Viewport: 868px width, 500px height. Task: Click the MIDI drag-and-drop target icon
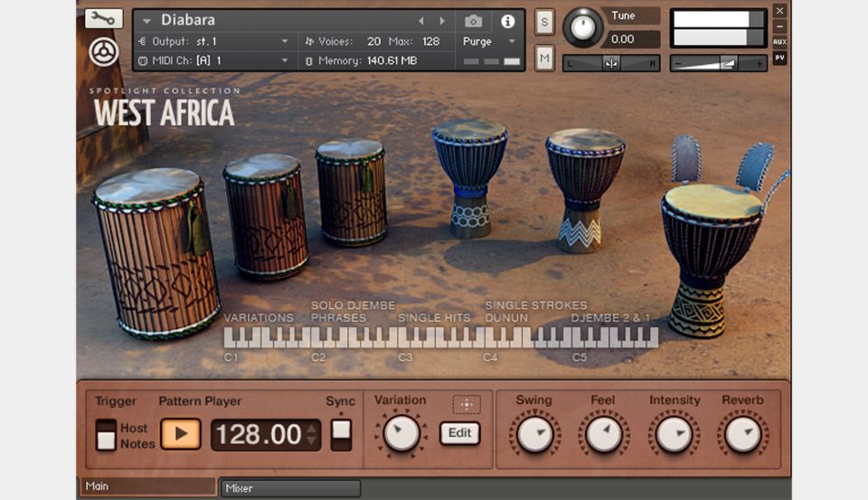(466, 404)
